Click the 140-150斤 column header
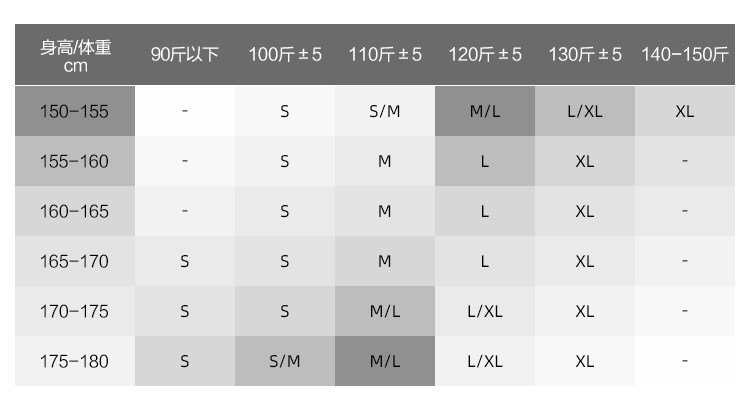 point(685,55)
